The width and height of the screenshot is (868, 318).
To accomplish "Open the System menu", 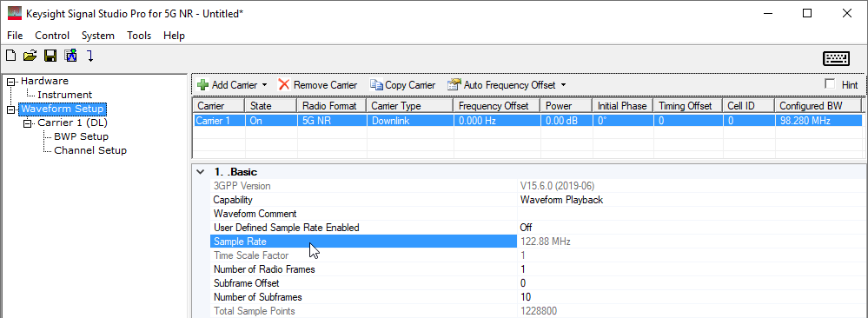I will pyautogui.click(x=98, y=36).
